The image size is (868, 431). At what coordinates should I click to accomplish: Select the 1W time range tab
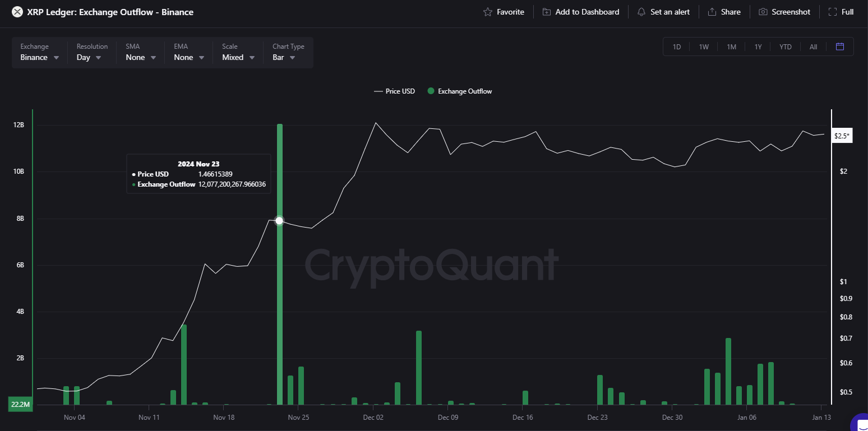point(704,47)
